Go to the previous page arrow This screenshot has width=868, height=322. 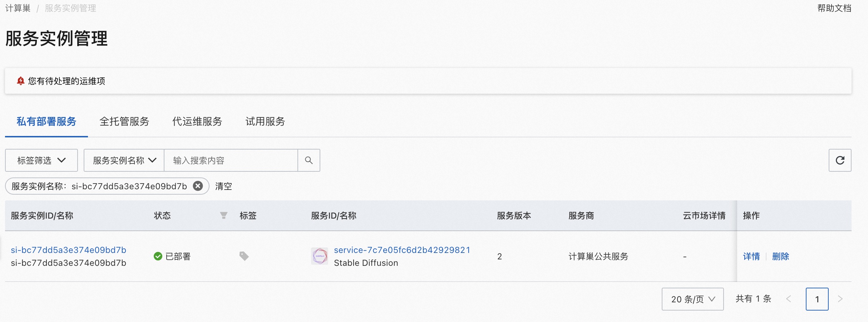789,299
